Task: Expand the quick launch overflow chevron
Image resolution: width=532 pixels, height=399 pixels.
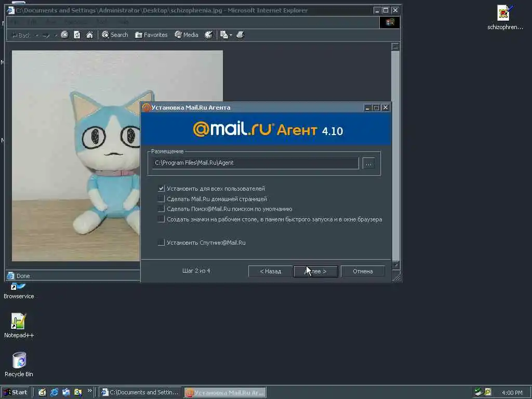Action: pos(89,391)
